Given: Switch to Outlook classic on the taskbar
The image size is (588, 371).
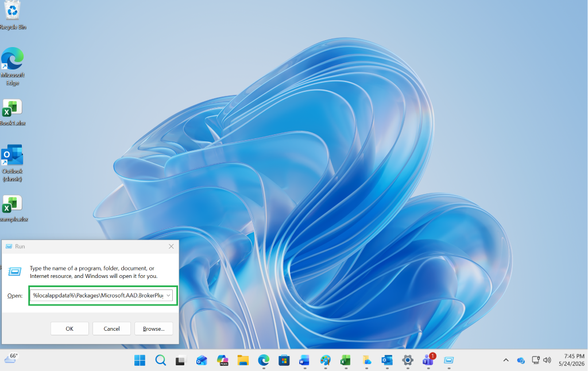Looking at the screenshot, I should 387,361.
